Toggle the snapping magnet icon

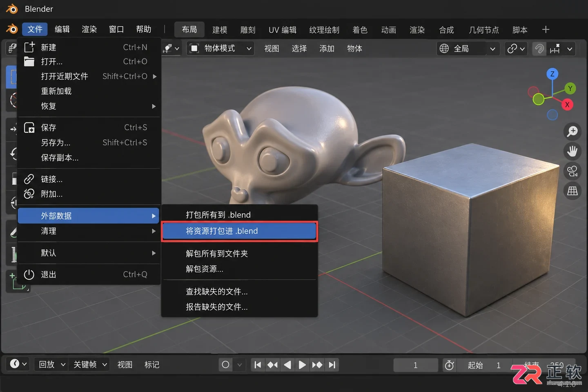(x=539, y=49)
